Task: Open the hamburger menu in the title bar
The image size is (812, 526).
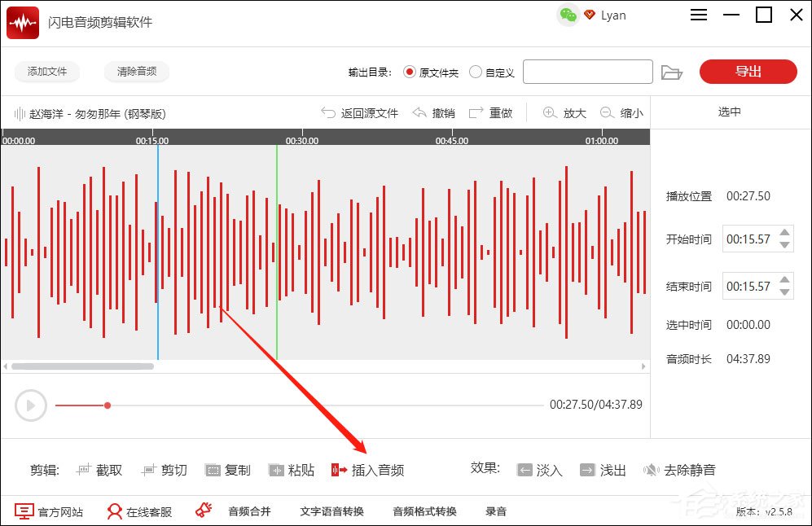Action: [x=698, y=15]
